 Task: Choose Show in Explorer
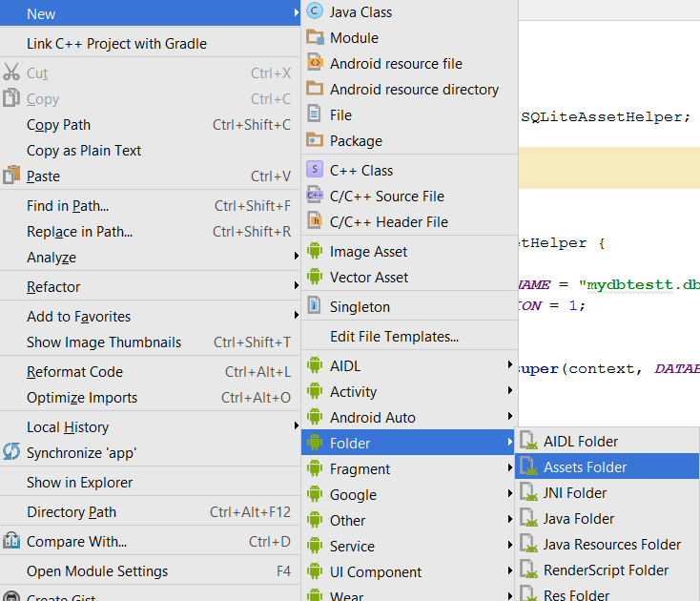point(150,483)
